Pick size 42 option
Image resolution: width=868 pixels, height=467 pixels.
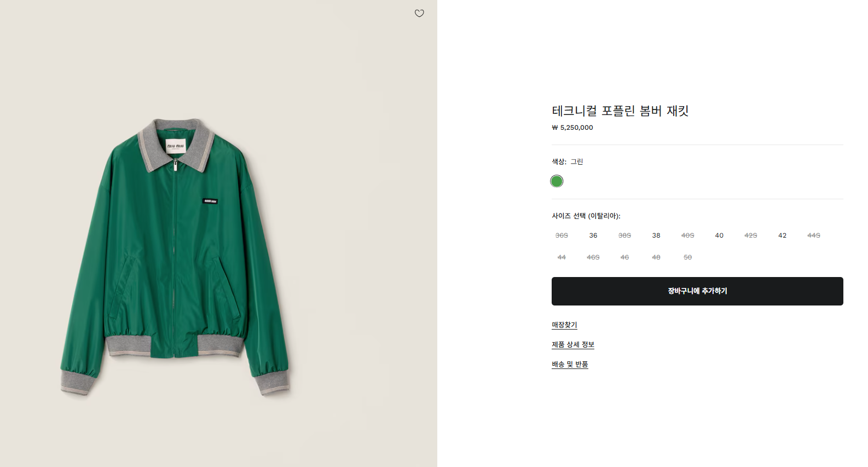782,235
